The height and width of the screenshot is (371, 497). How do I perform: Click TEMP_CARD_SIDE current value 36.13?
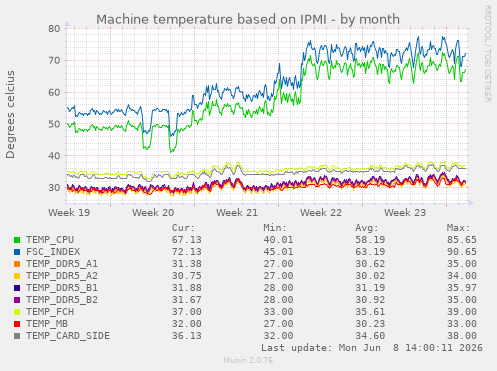[x=187, y=336]
